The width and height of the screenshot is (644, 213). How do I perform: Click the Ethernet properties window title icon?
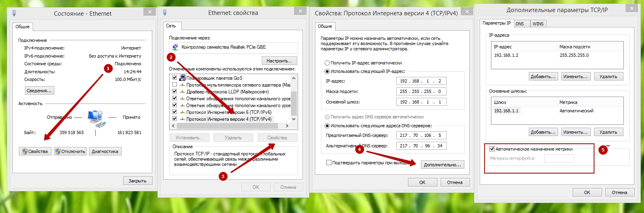coord(165,13)
